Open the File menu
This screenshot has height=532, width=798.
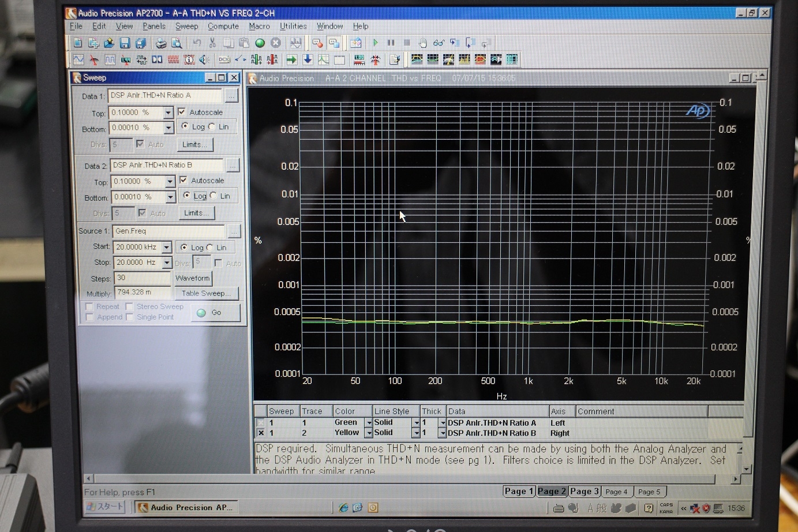click(x=76, y=26)
